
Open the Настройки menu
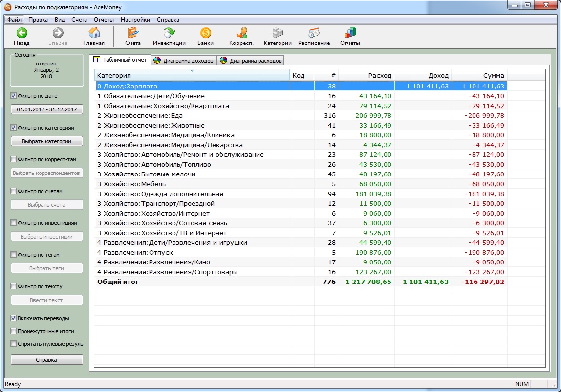pyautogui.click(x=135, y=20)
